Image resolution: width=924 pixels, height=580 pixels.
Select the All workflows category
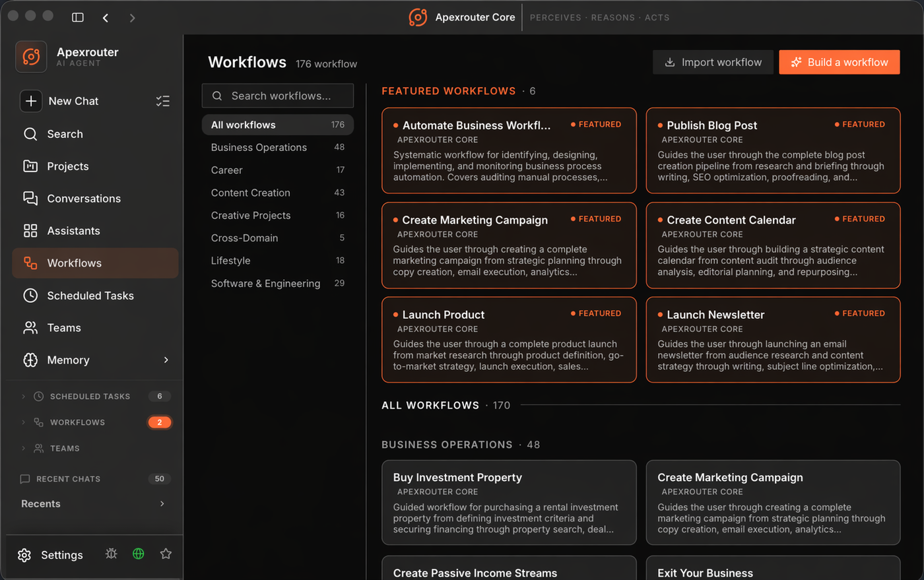278,125
